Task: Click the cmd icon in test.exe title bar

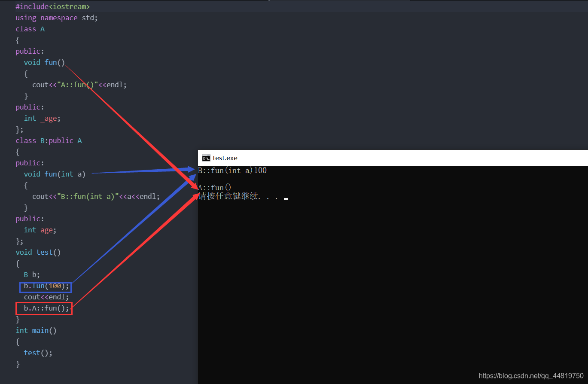Action: coord(206,158)
